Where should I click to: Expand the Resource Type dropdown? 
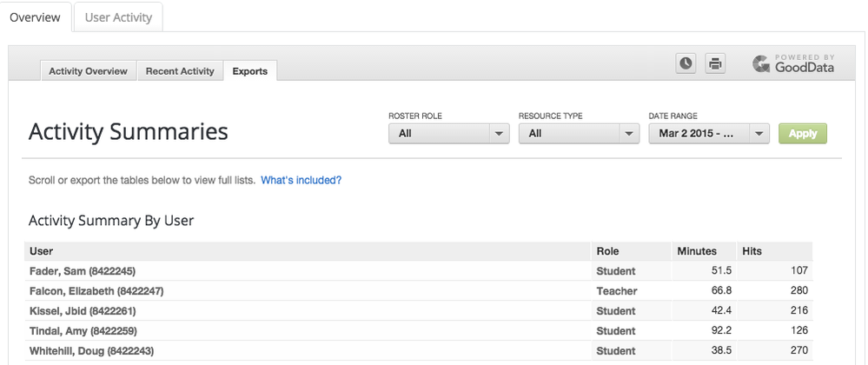point(579,134)
